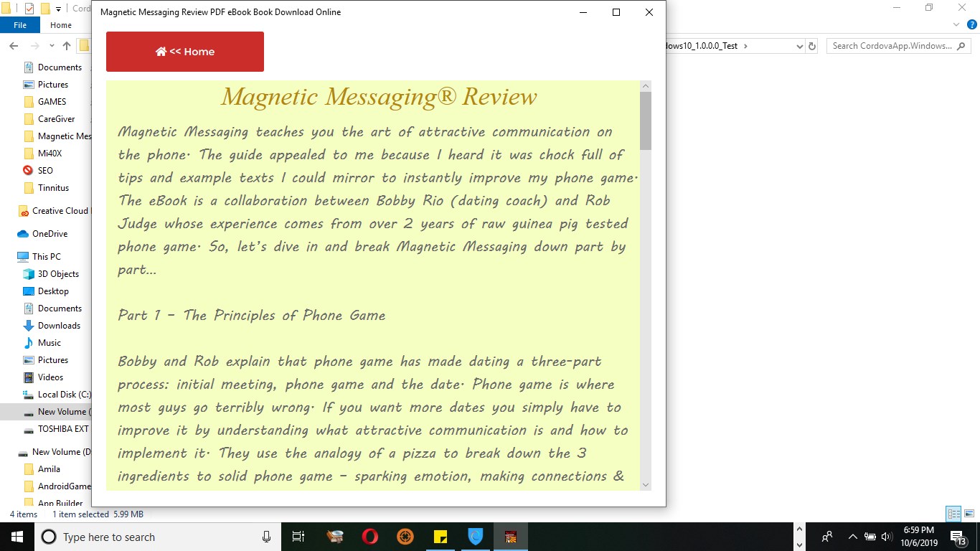Viewport: 980px width, 551px height.
Task: Select the Magnetic Messaging app in the taskbar
Action: (511, 537)
